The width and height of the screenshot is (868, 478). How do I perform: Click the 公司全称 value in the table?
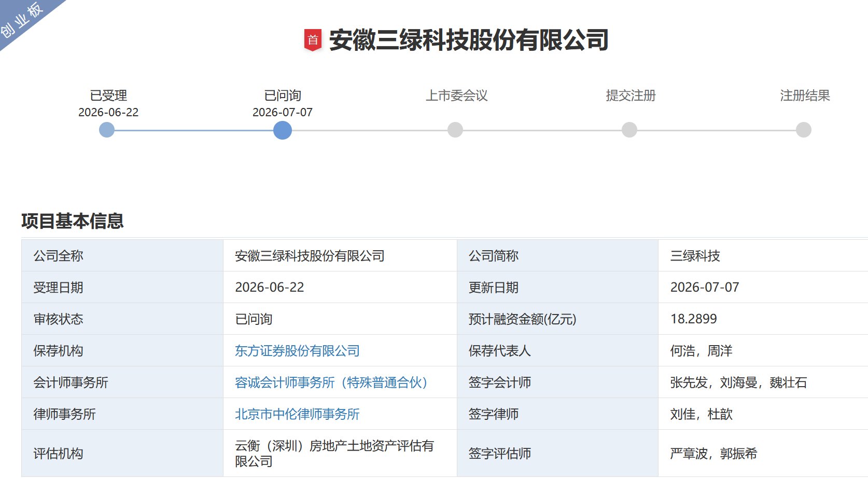(x=310, y=256)
